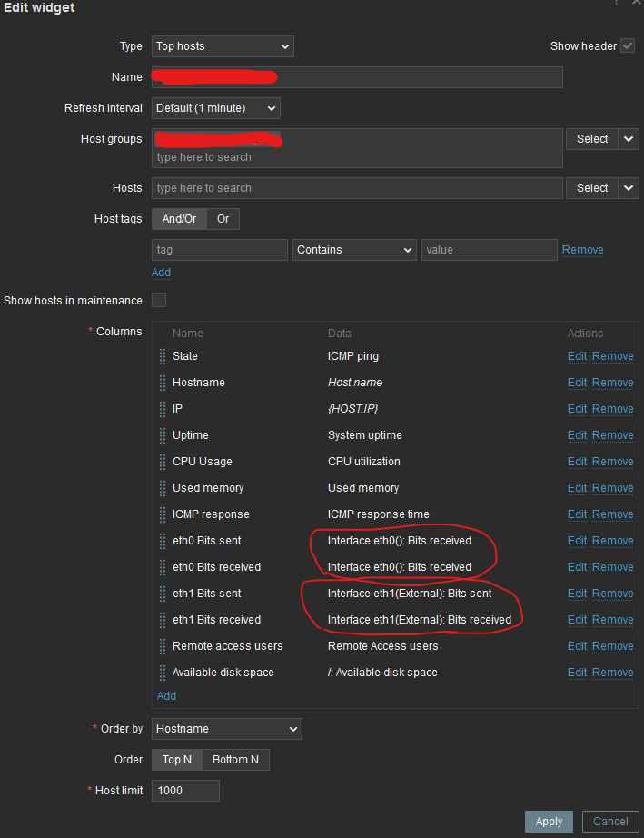
Task: Click drag handle for CPU Usage row
Action: 163,462
